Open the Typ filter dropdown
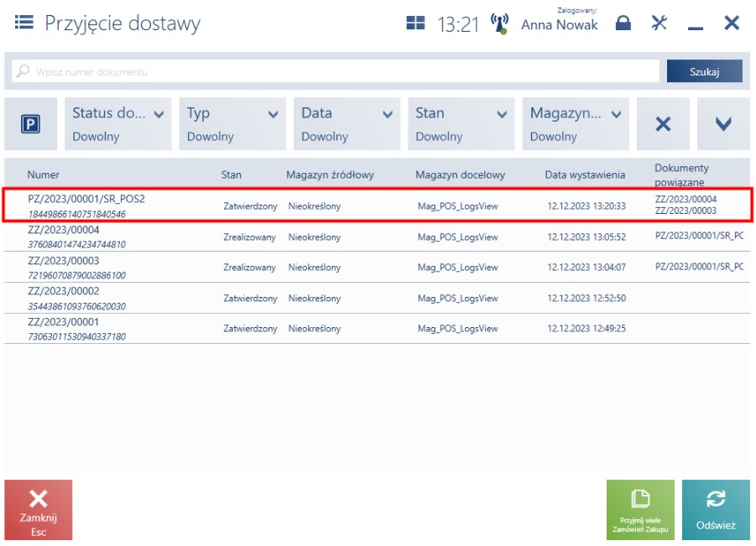The height and width of the screenshot is (546, 756). 232,124
